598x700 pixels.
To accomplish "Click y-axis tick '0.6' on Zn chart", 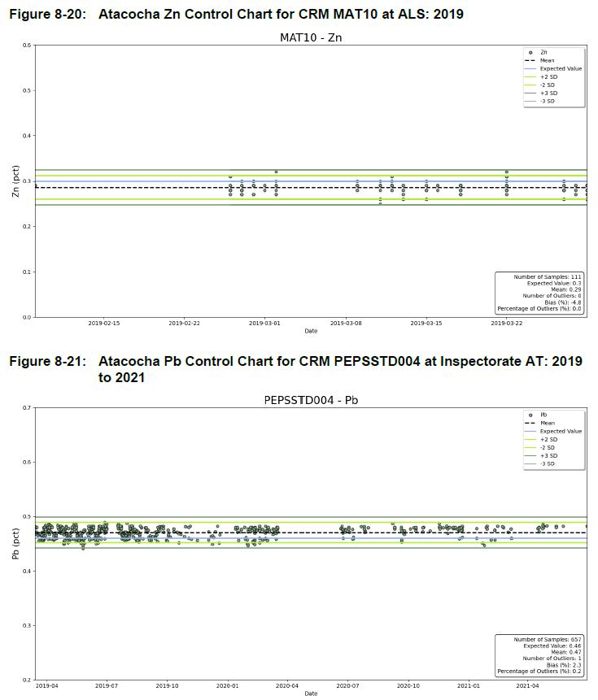I will coord(27,45).
